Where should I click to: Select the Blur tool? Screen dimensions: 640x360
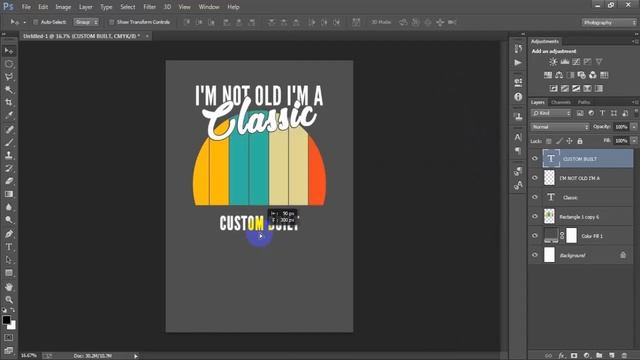pos(9,207)
